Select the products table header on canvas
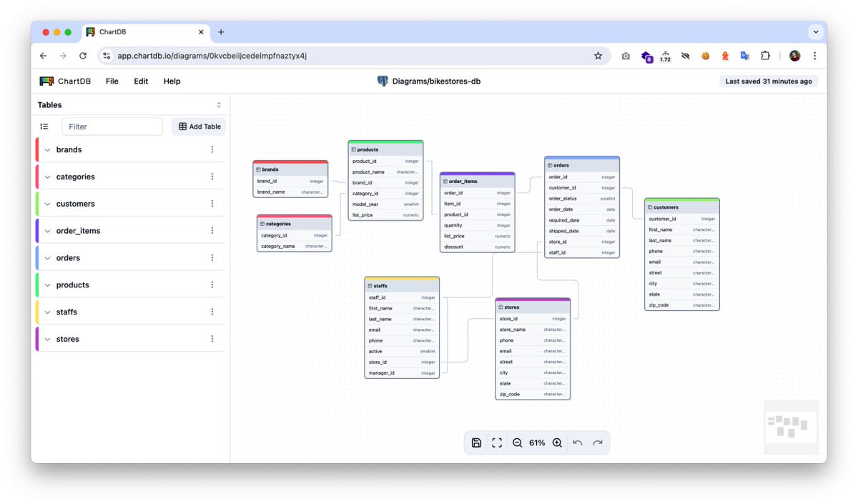 pos(385,149)
